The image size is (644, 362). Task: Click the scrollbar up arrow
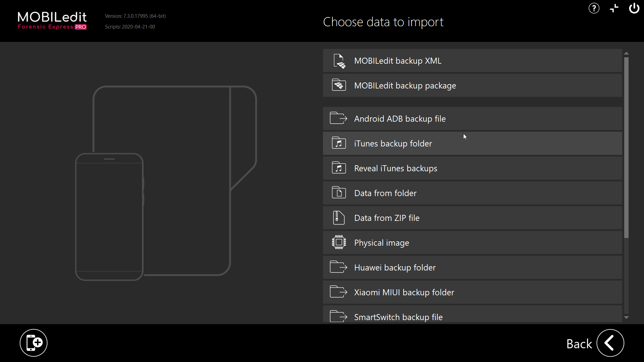(626, 53)
